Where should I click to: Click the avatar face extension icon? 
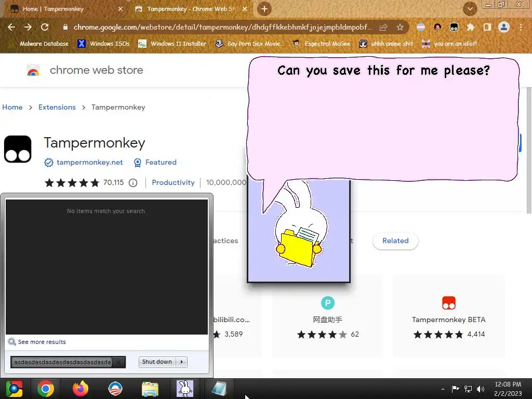pos(437,27)
